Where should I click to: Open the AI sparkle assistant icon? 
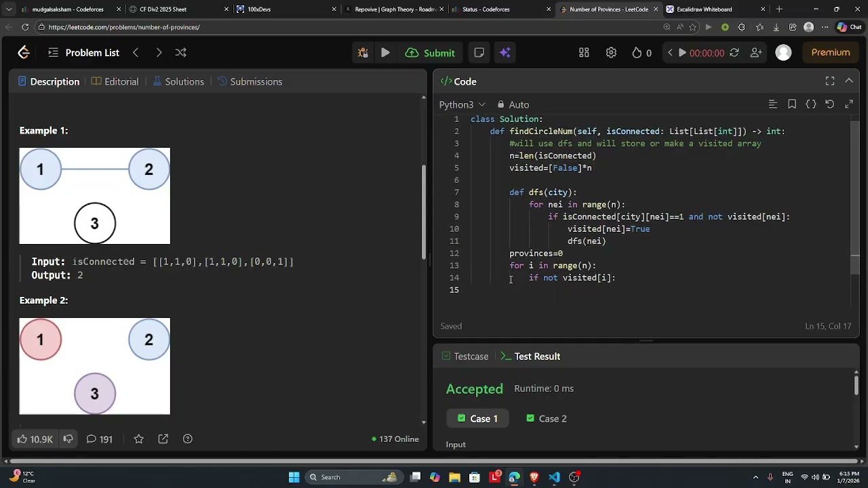505,53
